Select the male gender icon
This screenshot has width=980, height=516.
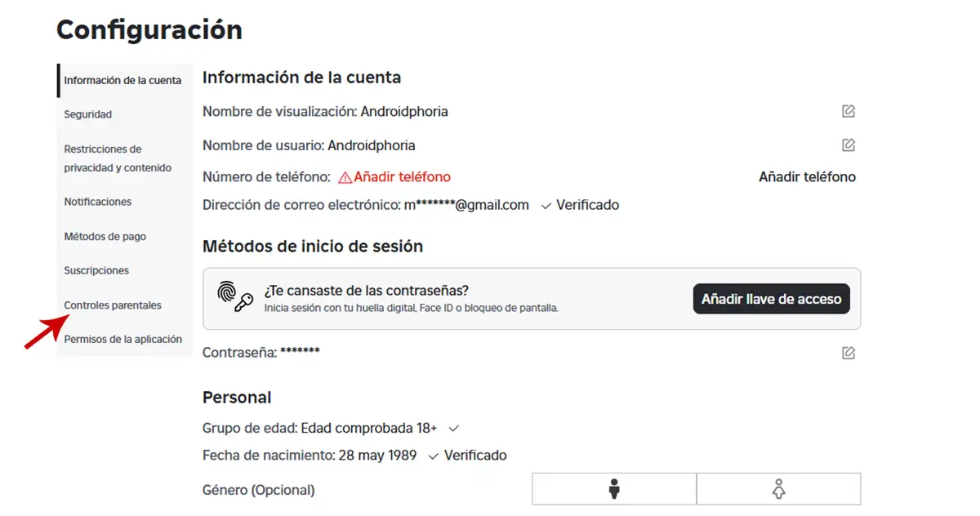(614, 490)
